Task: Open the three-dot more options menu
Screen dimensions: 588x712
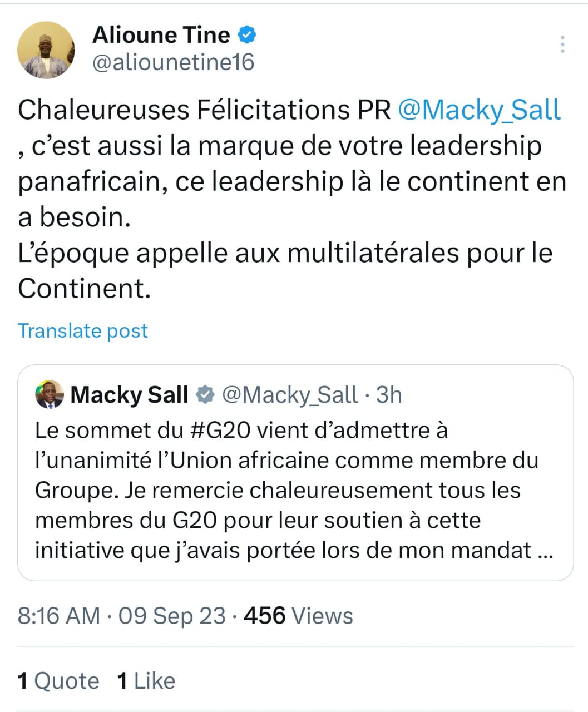Action: 562,44
